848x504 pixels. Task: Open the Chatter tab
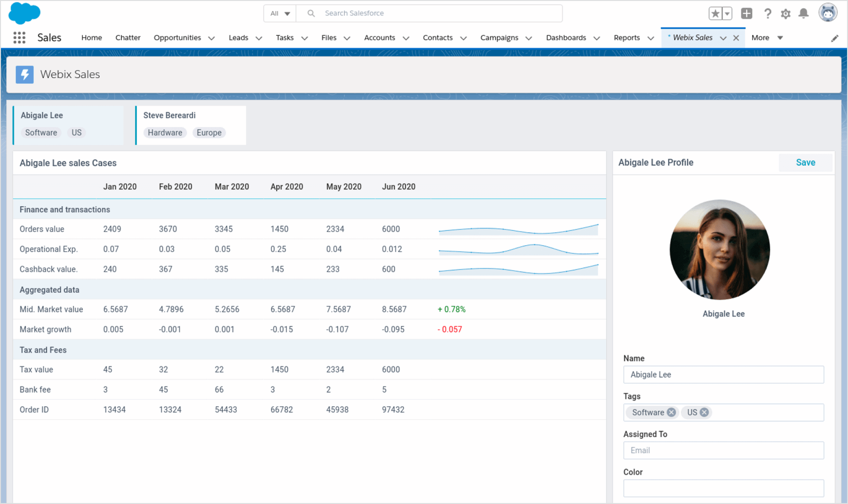(x=128, y=38)
